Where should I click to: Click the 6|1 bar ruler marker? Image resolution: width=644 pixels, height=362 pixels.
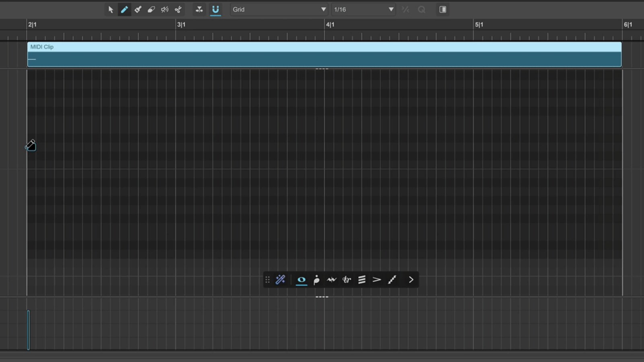point(628,25)
